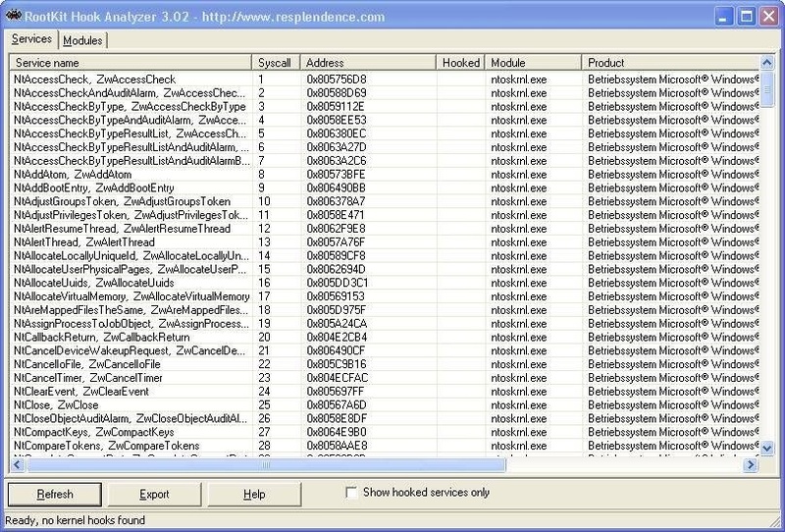Click syscall number 5 cell
The image size is (785, 532).
pyautogui.click(x=261, y=133)
